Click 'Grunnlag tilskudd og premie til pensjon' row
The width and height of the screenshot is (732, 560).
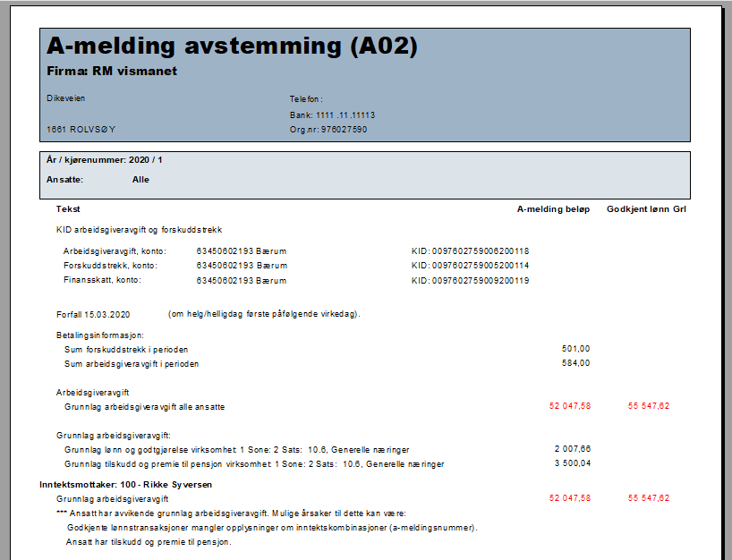254,464
